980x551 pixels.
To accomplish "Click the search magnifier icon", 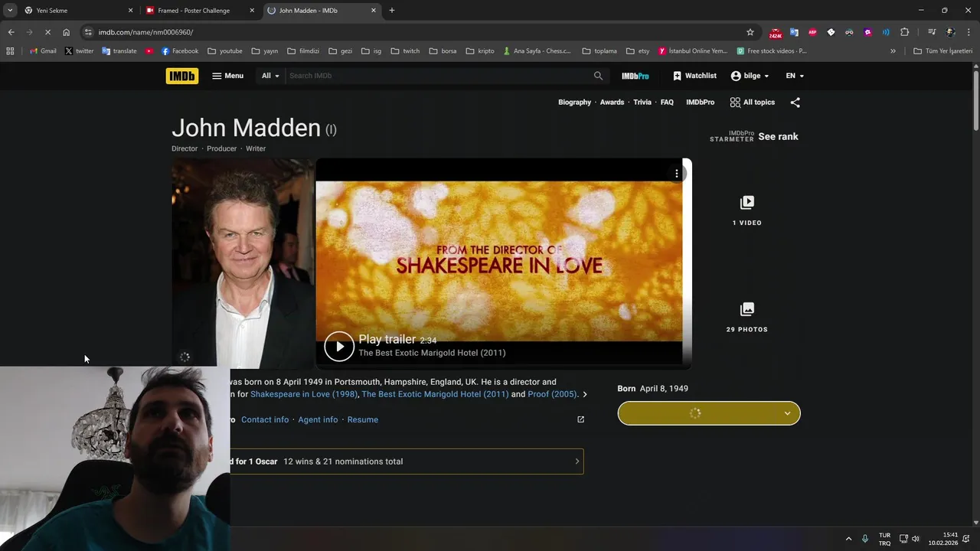I will click(x=599, y=76).
